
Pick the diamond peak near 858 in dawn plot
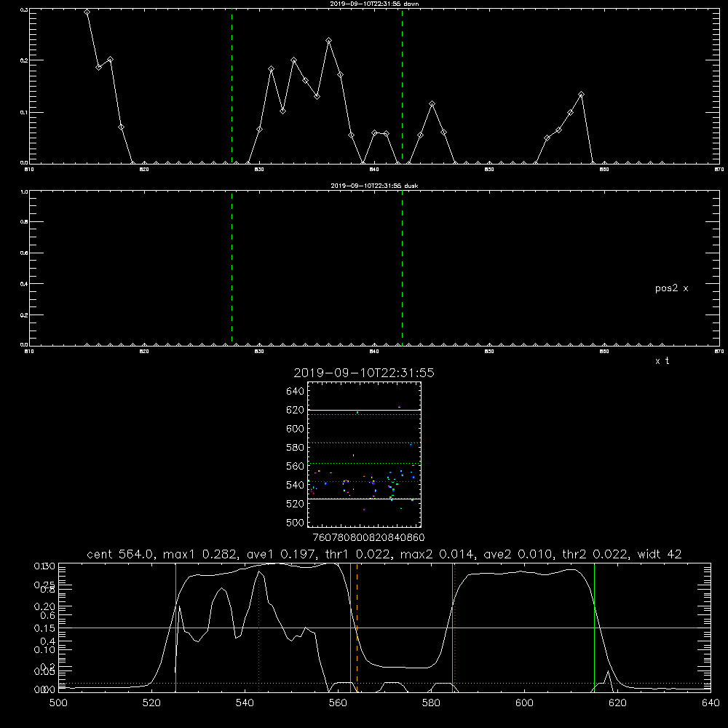pyautogui.click(x=581, y=94)
